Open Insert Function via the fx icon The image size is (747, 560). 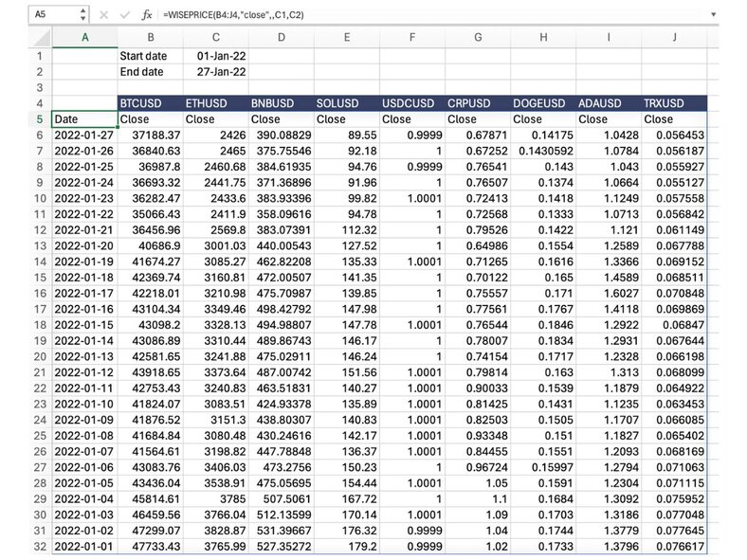click(147, 15)
